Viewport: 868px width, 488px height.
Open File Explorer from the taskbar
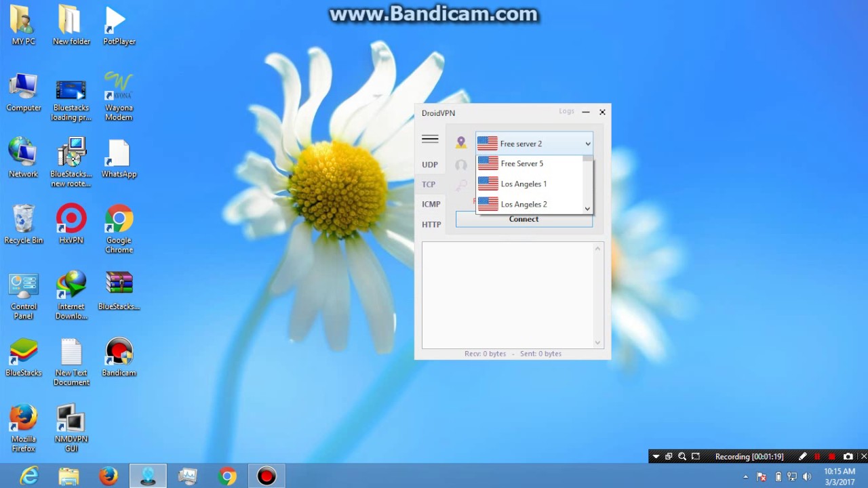click(x=68, y=476)
